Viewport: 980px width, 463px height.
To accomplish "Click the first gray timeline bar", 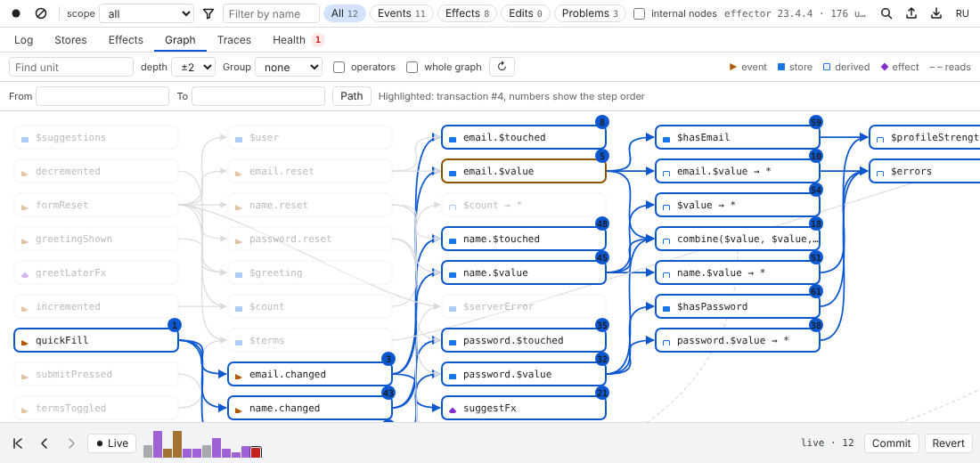I will click(x=148, y=451).
